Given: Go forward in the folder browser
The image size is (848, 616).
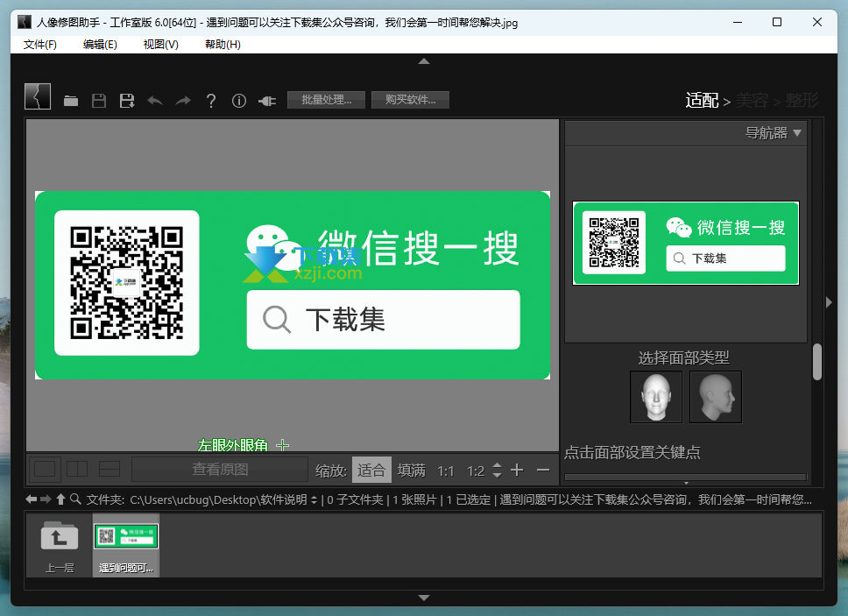Looking at the screenshot, I should tap(46, 499).
